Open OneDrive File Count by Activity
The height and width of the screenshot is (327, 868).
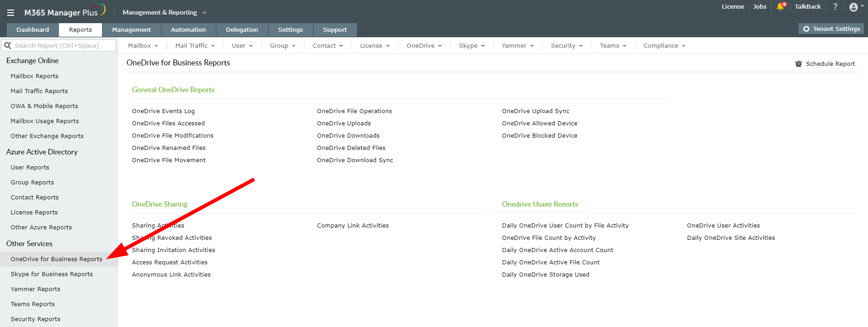(549, 238)
